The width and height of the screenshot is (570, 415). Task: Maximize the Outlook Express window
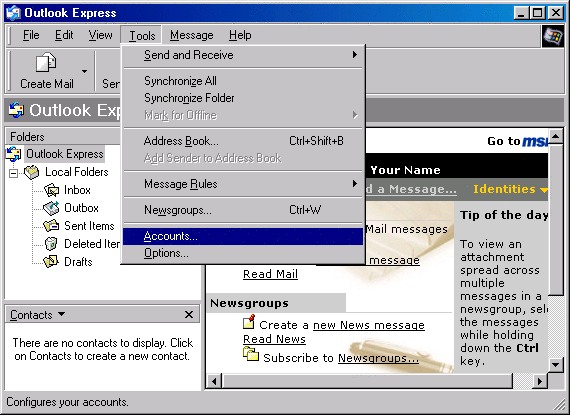538,13
